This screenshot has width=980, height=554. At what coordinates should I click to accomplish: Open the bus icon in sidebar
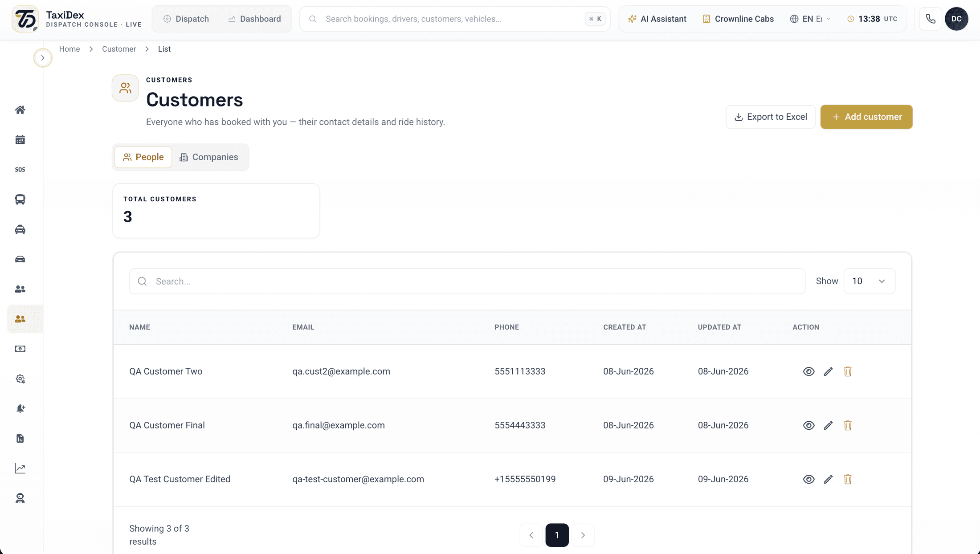pos(20,200)
